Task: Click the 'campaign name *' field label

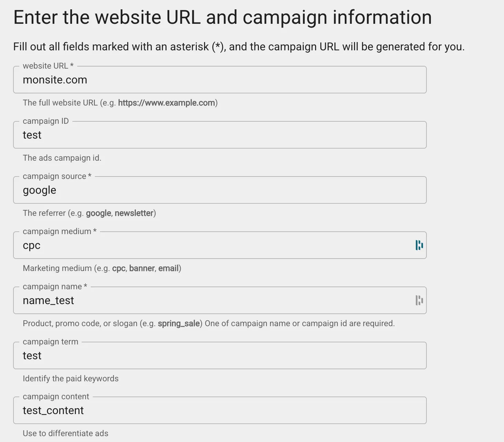Action: pyautogui.click(x=55, y=287)
